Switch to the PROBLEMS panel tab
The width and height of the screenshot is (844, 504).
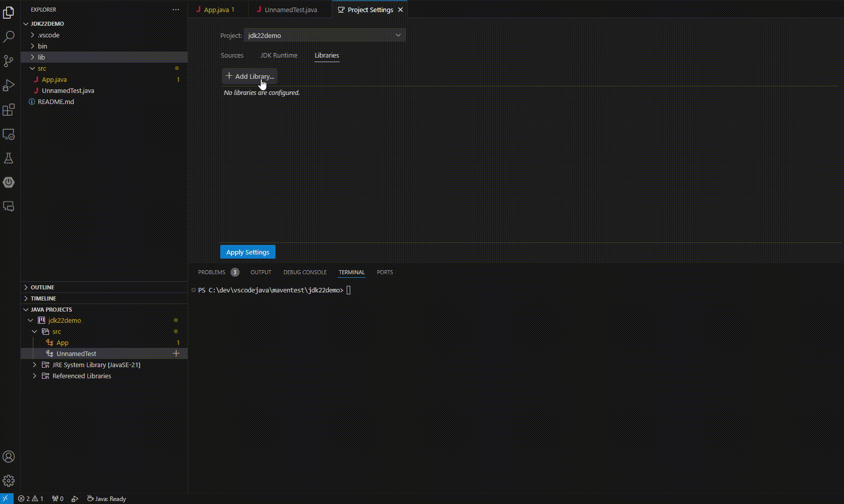[x=211, y=272]
